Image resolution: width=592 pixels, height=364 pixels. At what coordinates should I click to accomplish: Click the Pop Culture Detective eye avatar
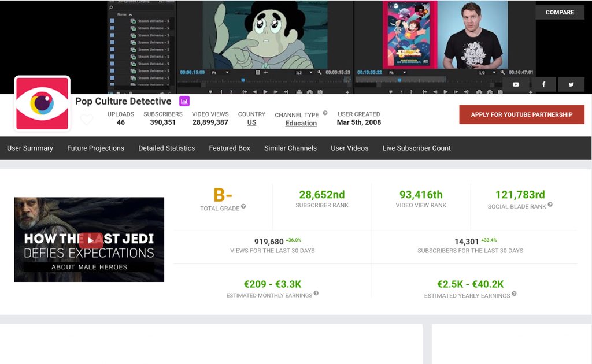click(42, 104)
